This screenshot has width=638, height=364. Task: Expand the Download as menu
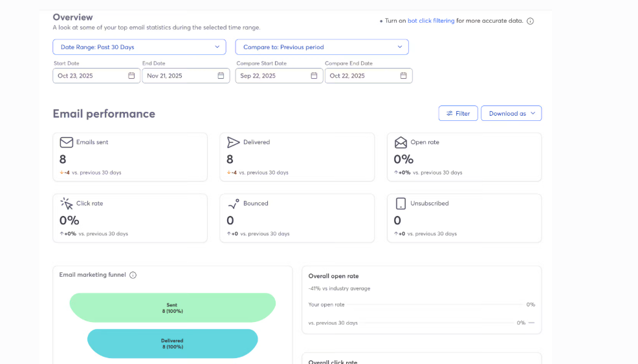(x=511, y=114)
